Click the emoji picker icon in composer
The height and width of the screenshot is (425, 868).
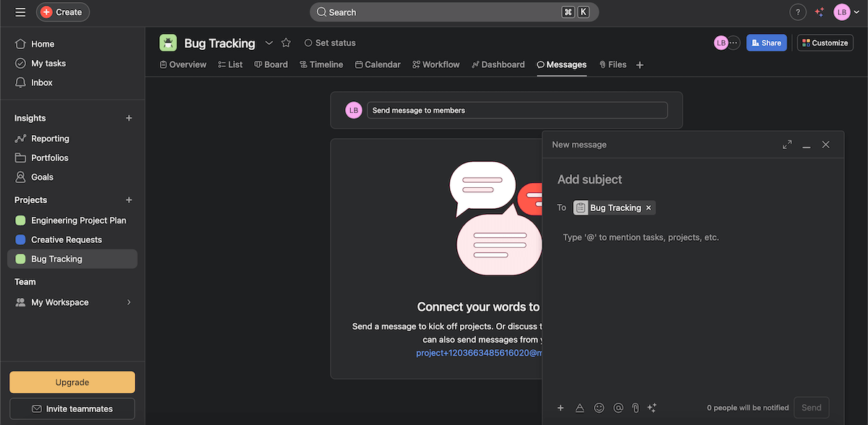coord(599,408)
